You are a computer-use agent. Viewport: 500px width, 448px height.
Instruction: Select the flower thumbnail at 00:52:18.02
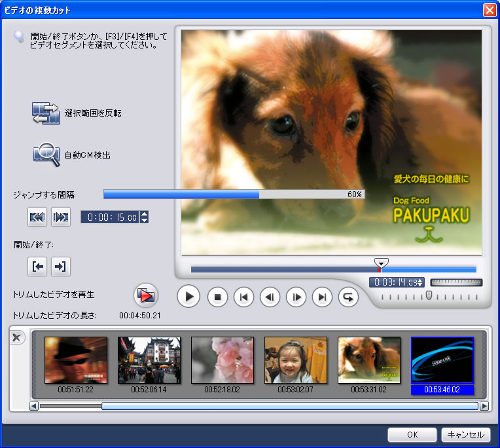point(223,360)
